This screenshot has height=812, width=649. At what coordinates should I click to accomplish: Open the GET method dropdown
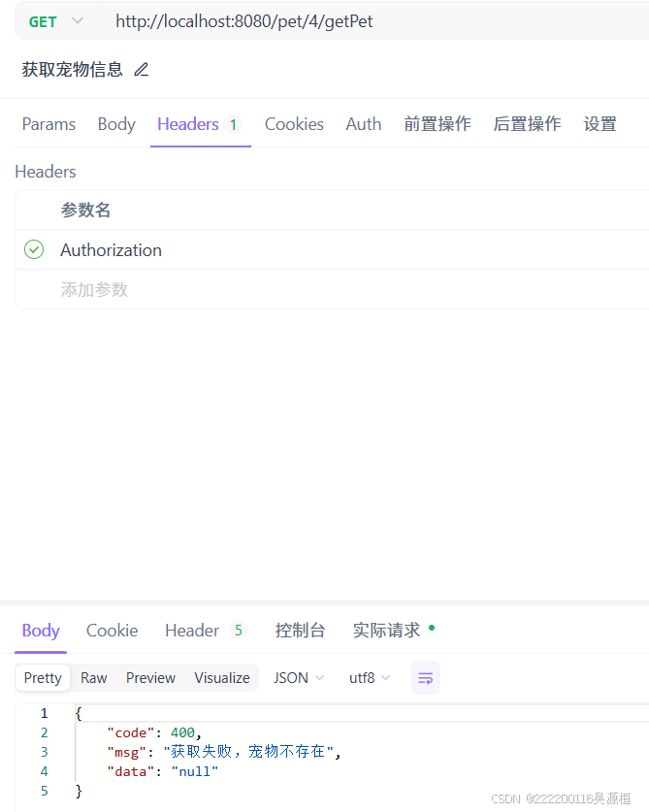tap(56, 21)
